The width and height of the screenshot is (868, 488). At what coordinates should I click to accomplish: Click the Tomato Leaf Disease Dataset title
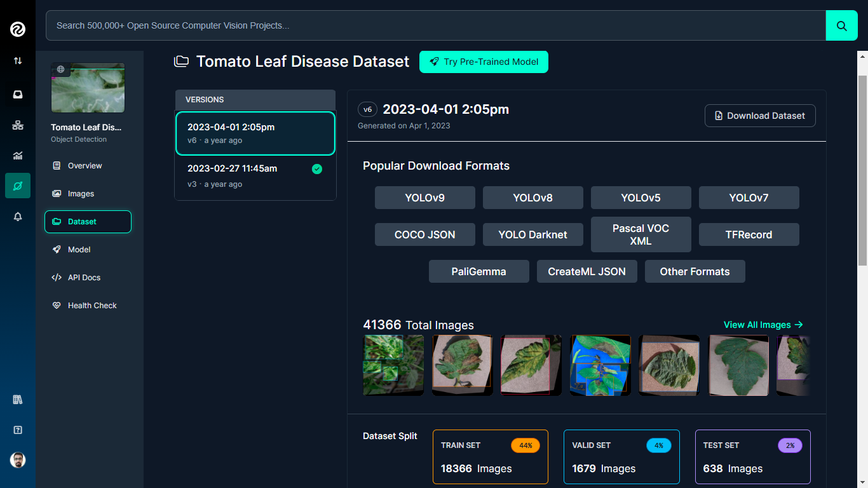(302, 62)
